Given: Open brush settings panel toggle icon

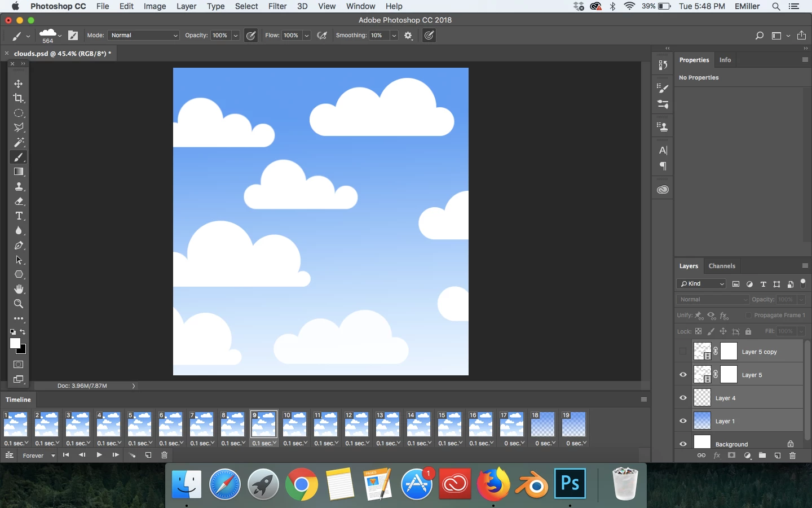Looking at the screenshot, I should click(x=73, y=36).
